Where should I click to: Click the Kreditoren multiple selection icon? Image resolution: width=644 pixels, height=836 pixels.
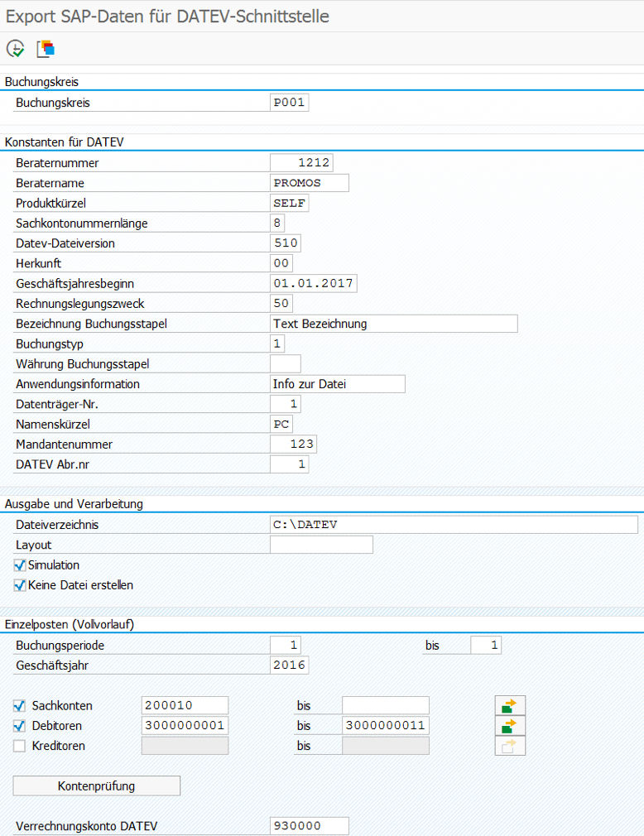point(510,746)
